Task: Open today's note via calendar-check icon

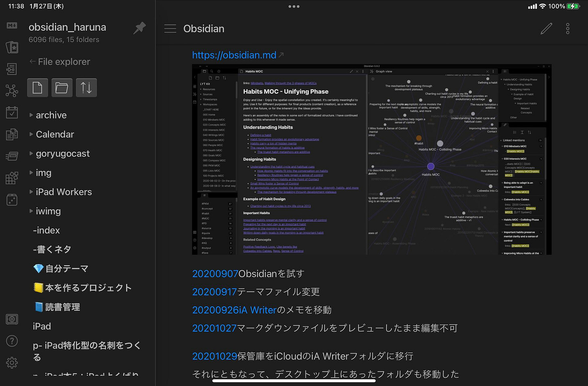Action: pyautogui.click(x=12, y=112)
